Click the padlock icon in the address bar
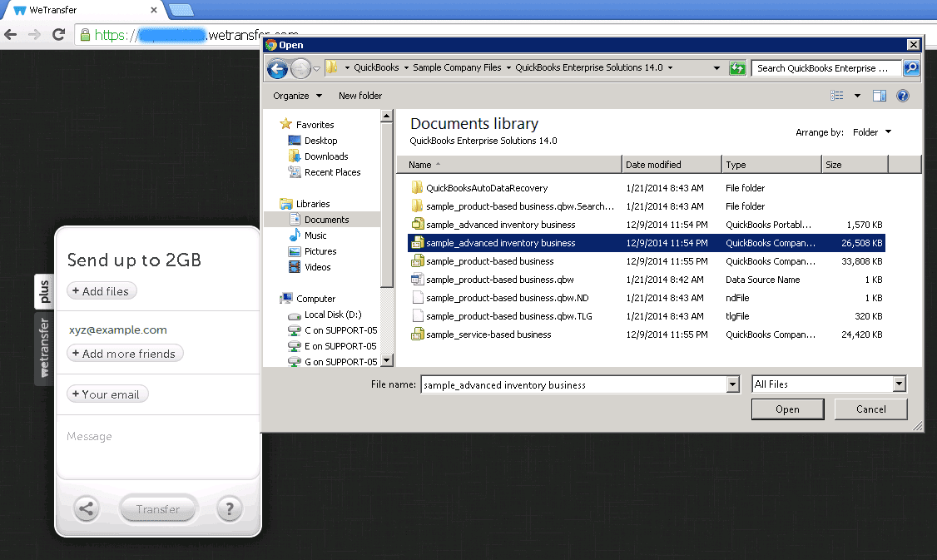Viewport: 937px width, 560px height. point(83,35)
